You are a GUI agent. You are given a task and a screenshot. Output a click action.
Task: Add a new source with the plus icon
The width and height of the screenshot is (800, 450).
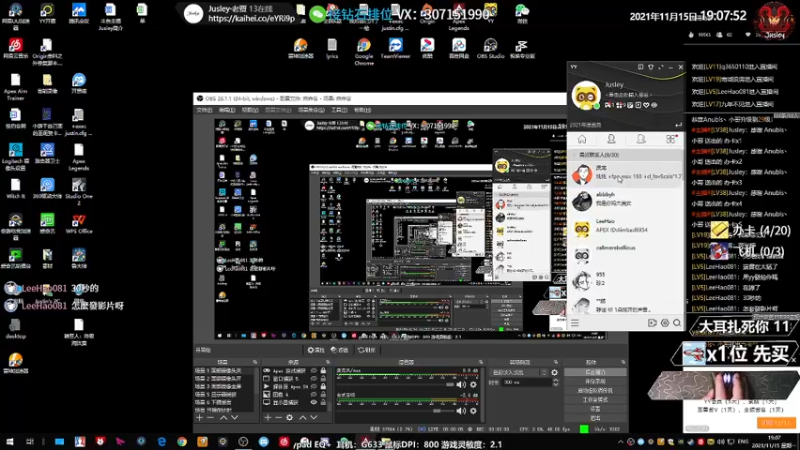pos(267,417)
